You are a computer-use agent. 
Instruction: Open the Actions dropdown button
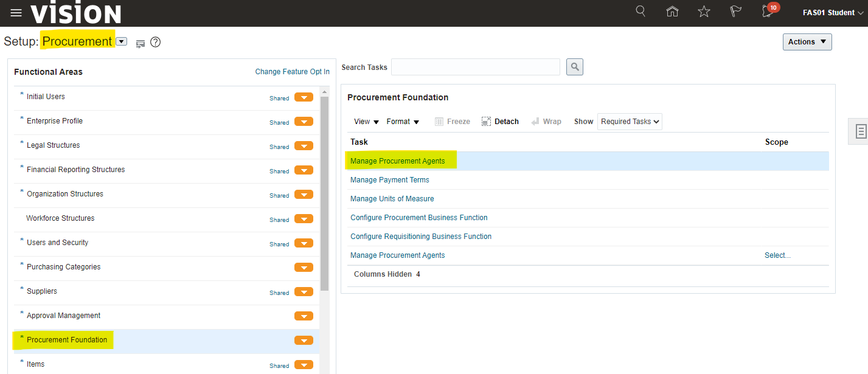(807, 42)
